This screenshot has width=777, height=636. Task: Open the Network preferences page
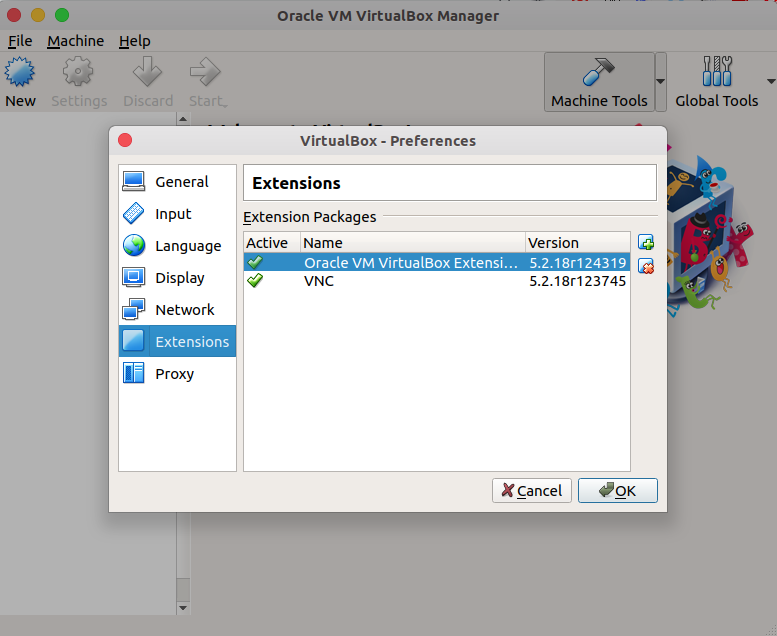pos(177,310)
